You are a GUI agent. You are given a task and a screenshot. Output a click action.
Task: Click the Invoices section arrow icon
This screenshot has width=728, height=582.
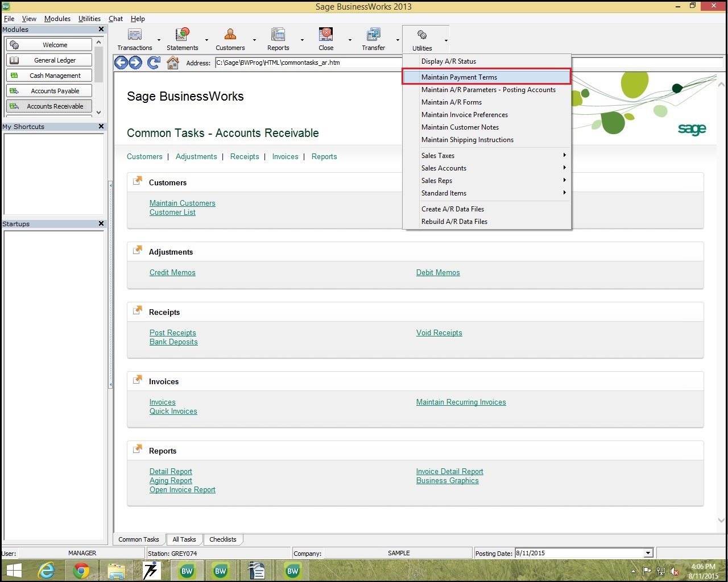pyautogui.click(x=137, y=380)
